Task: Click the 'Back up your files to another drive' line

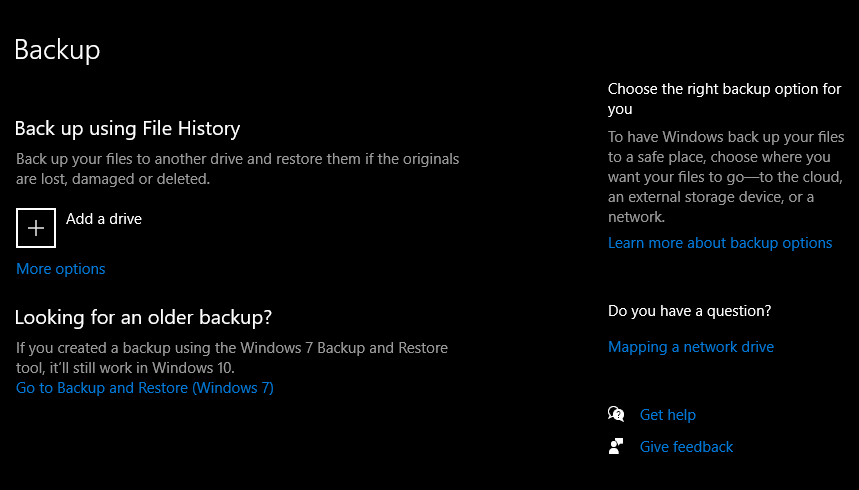Action: pyautogui.click(x=237, y=159)
